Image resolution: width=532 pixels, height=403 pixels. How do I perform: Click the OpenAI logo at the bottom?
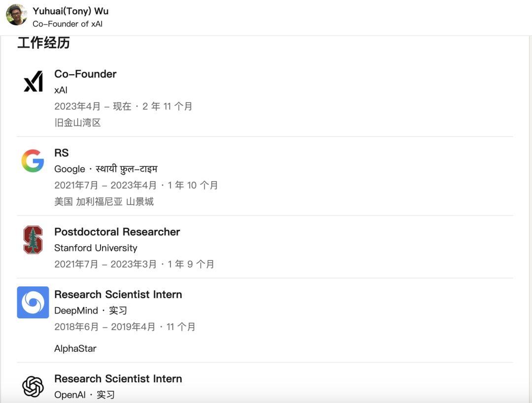point(33,387)
